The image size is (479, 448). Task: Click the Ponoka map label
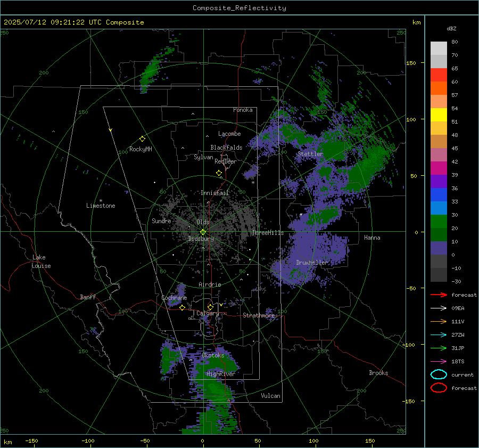coord(243,110)
